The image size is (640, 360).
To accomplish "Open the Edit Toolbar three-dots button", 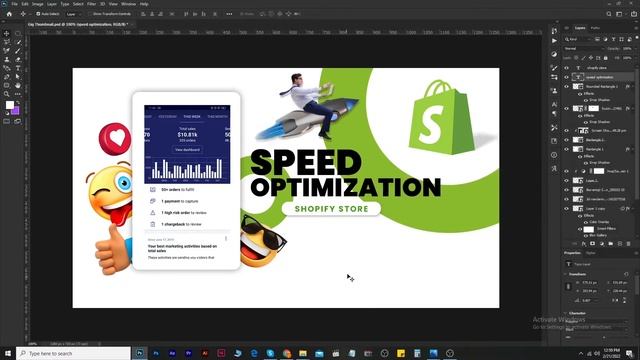I will click(18, 94).
